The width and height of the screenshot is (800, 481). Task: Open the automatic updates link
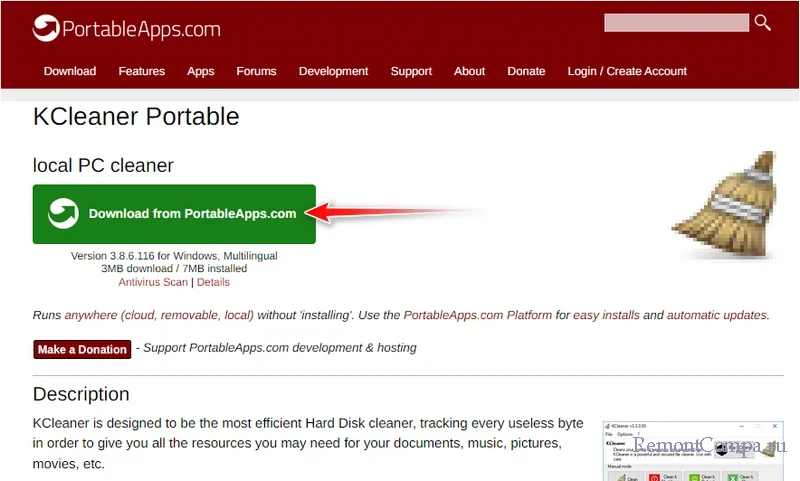[718, 315]
